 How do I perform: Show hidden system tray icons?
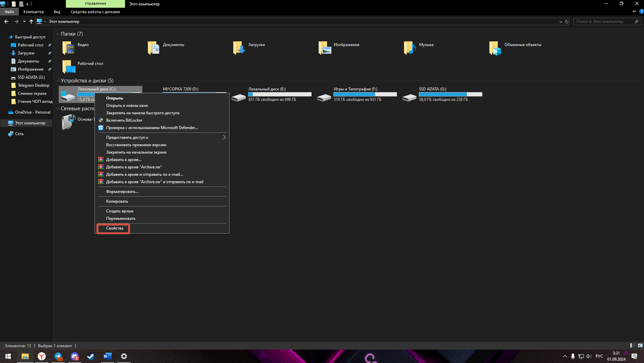[x=565, y=356]
